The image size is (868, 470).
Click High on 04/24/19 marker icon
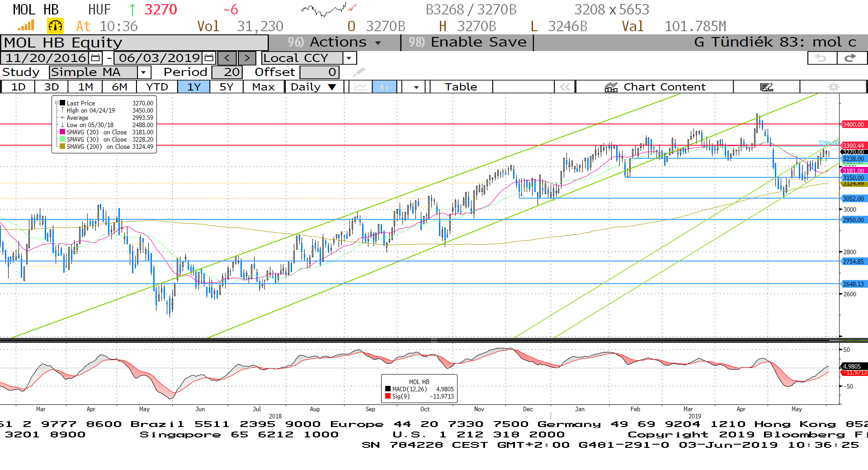62,110
